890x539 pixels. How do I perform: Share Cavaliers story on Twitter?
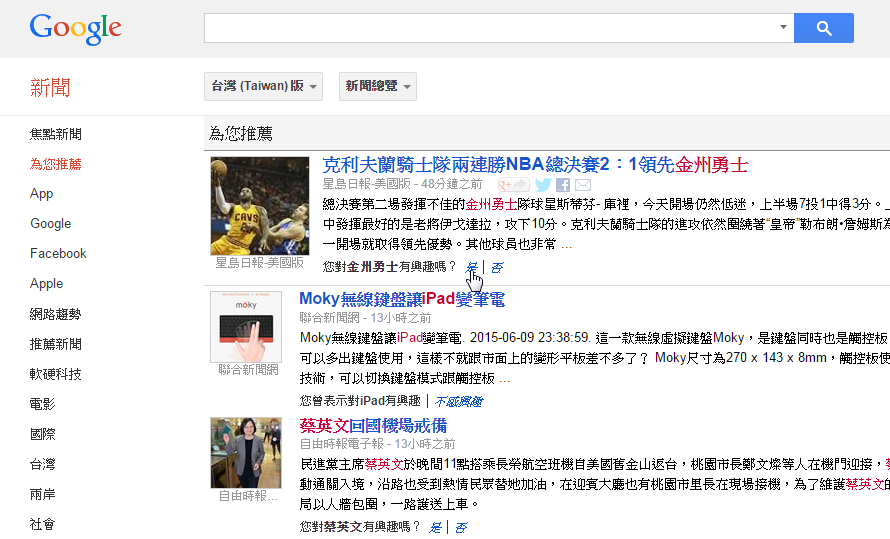pos(543,185)
